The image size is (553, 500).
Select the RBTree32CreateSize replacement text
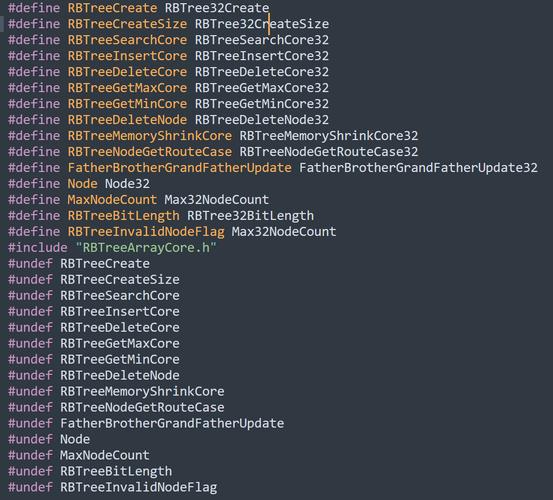pyautogui.click(x=262, y=24)
